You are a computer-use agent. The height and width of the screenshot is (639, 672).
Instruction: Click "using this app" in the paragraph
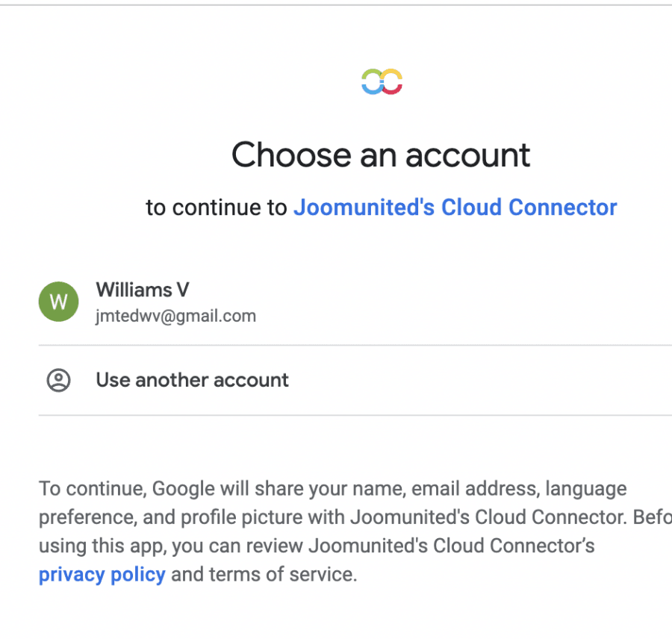(x=102, y=546)
